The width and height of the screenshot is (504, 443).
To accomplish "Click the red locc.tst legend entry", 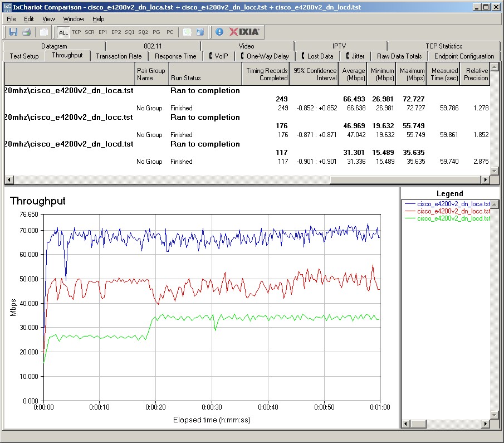I will [x=447, y=211].
